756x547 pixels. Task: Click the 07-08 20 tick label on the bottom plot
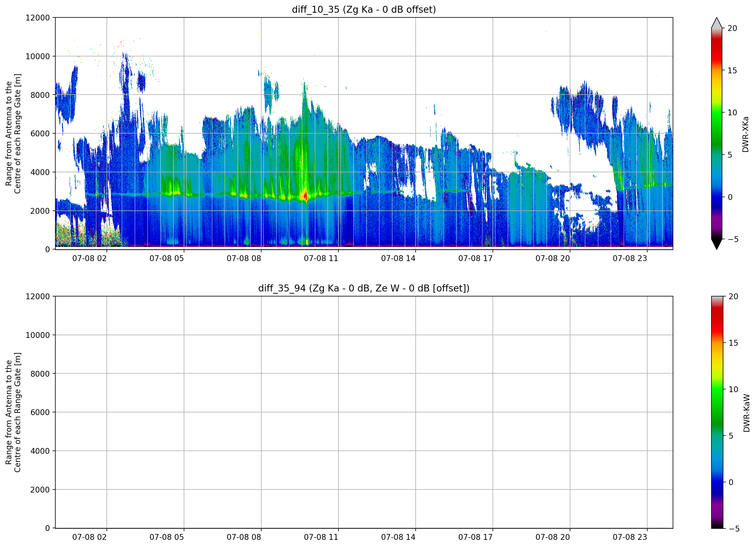[x=552, y=537]
